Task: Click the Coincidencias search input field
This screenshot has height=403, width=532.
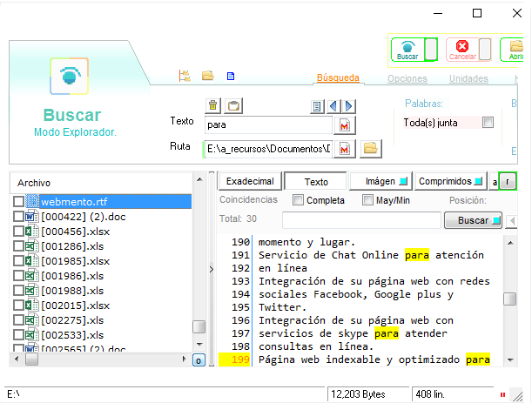Action: (x=361, y=220)
